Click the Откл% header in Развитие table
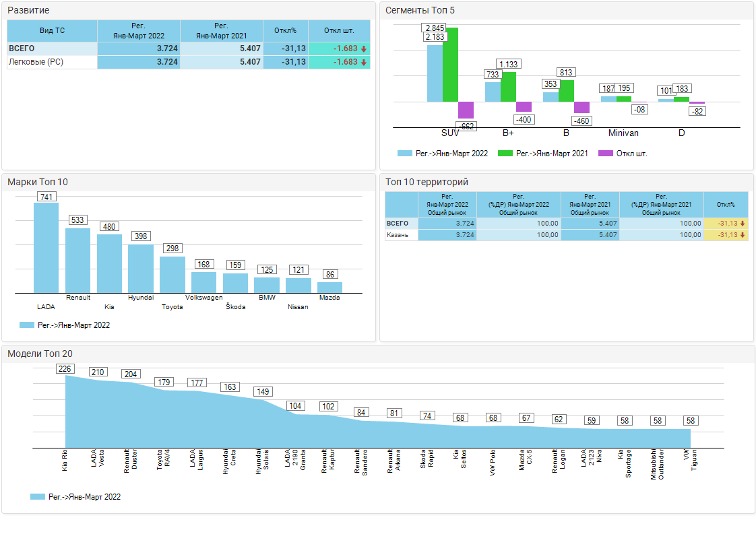 pos(285,30)
